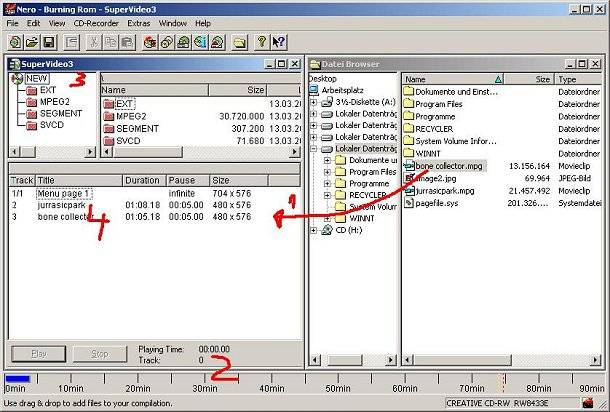Open a compilation with the folder icon
The width and height of the screenshot is (610, 412).
pos(32,42)
